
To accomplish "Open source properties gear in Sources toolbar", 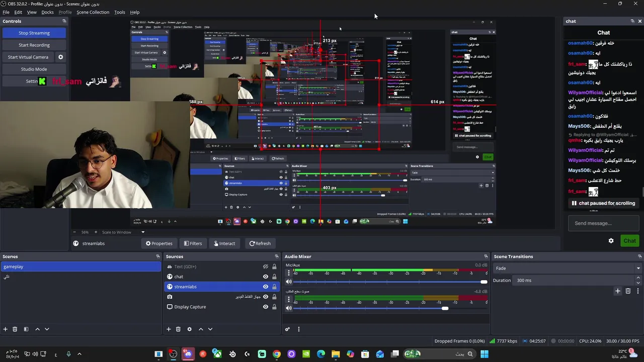I will (189, 329).
